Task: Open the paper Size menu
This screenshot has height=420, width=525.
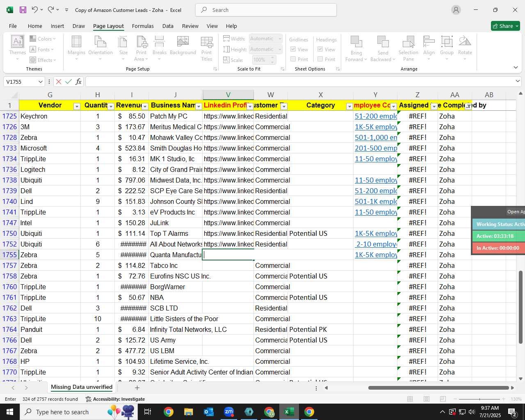Action: (x=123, y=48)
